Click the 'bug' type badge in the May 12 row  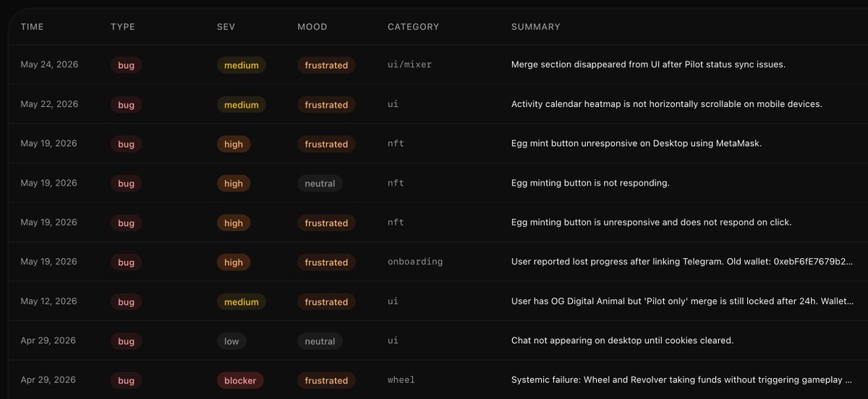(127, 302)
